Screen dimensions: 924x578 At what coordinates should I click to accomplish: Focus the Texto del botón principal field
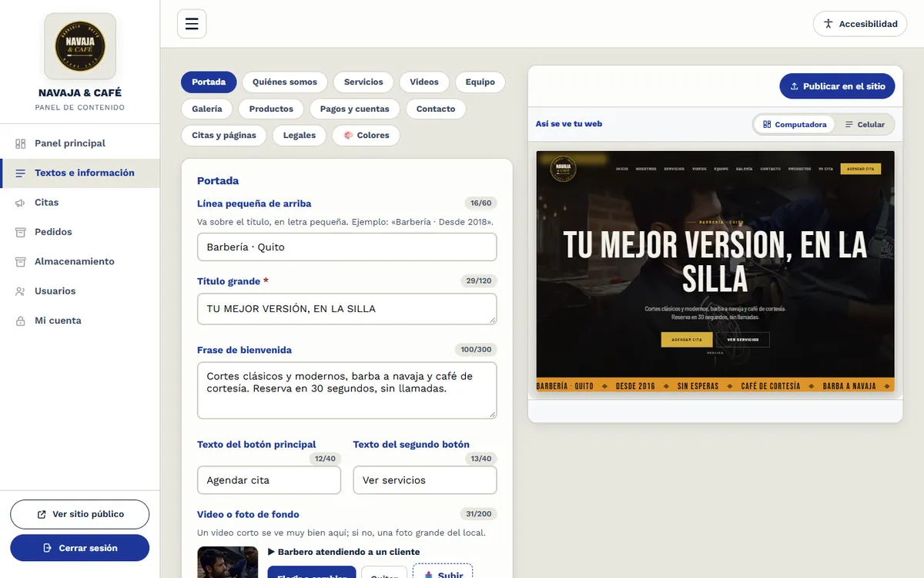coord(269,480)
